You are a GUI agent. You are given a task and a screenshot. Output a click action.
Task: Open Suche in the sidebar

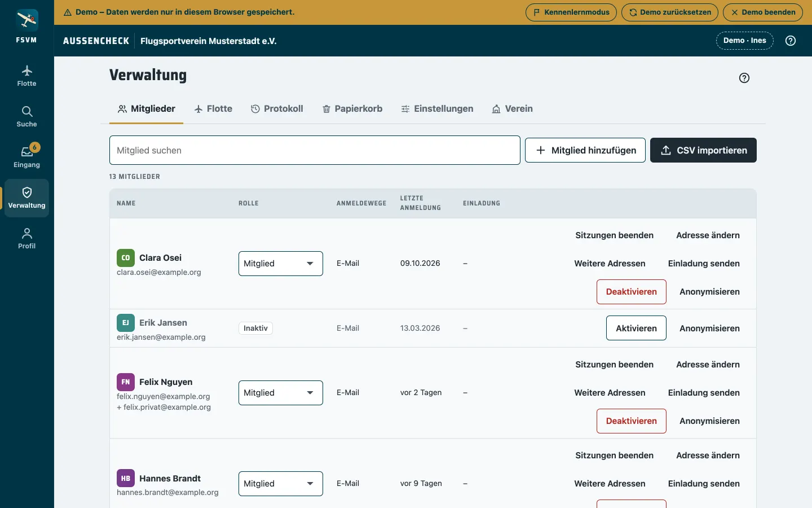click(x=27, y=117)
